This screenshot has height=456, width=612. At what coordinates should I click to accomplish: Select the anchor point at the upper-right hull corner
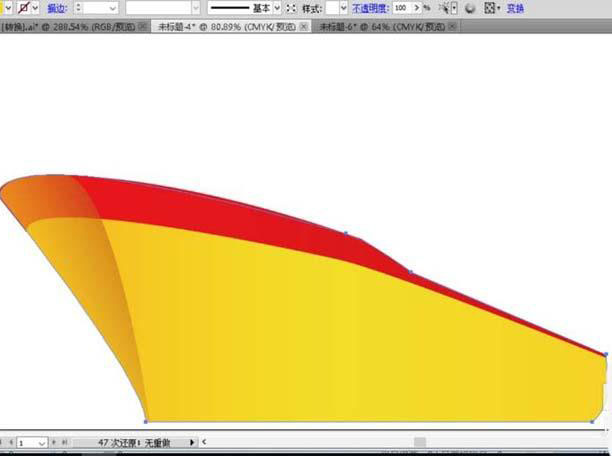606,354
